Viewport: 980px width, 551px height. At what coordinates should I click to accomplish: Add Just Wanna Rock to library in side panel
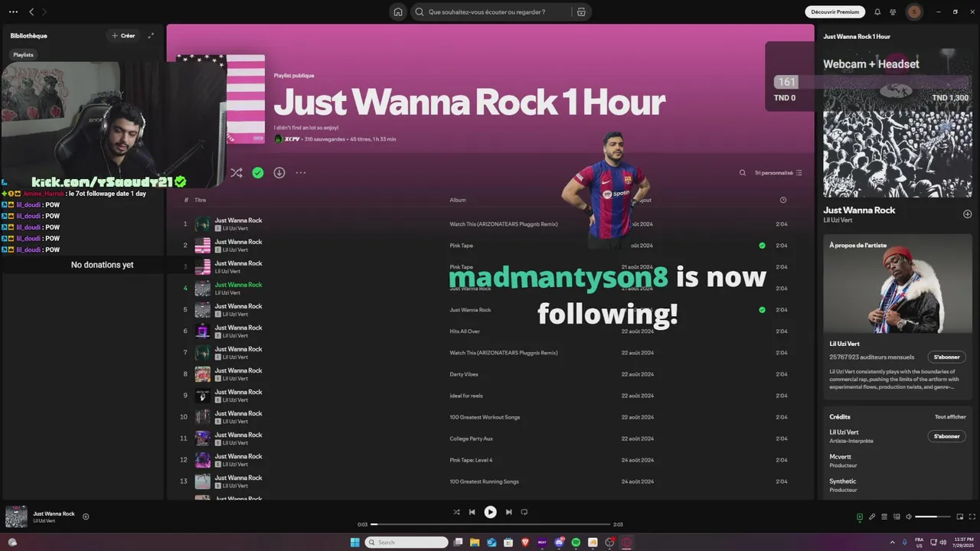point(967,214)
